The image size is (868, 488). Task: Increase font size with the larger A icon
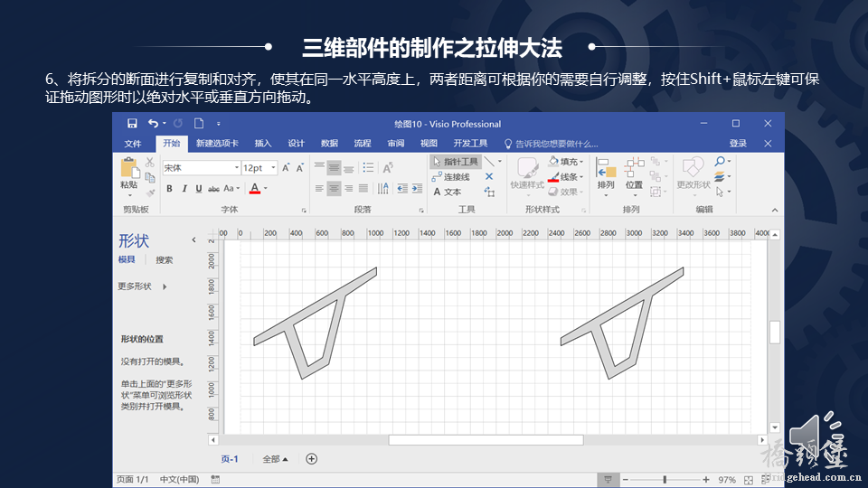286,168
